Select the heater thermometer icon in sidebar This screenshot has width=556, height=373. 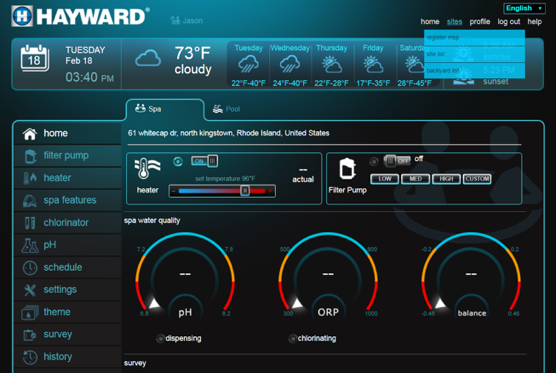(30, 178)
